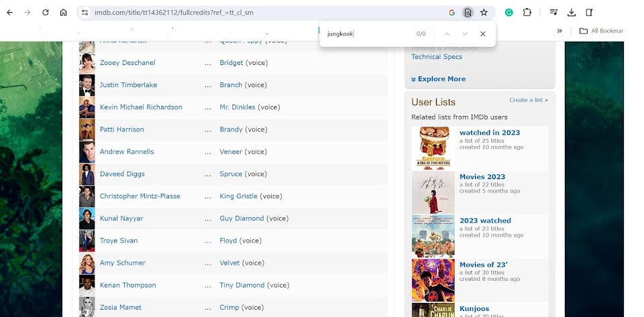The image size is (644, 317).
Task: Open Zooey Deschanel's profile
Action: 127,63
